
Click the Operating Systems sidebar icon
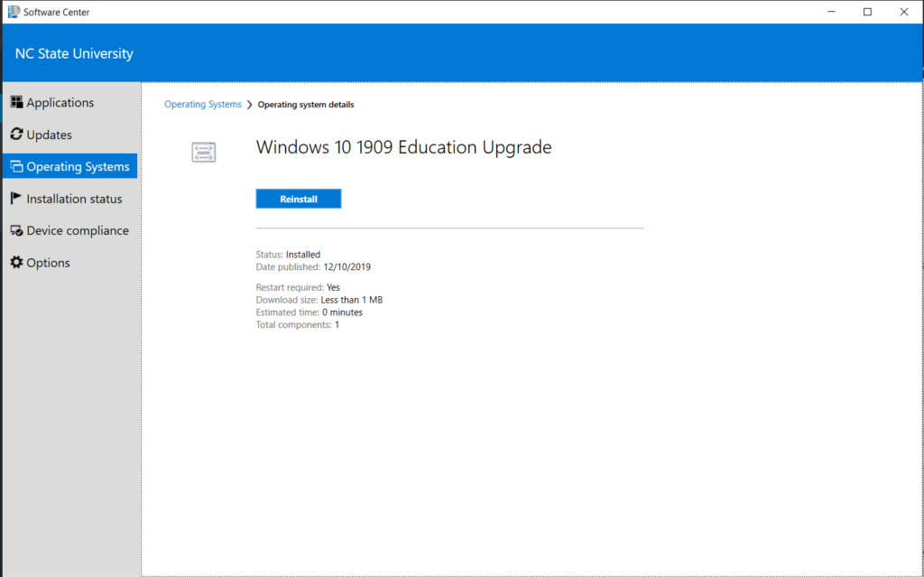15,166
